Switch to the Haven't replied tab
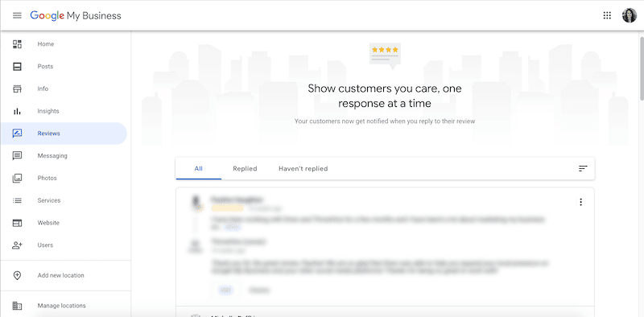The image size is (644, 317). click(x=303, y=169)
